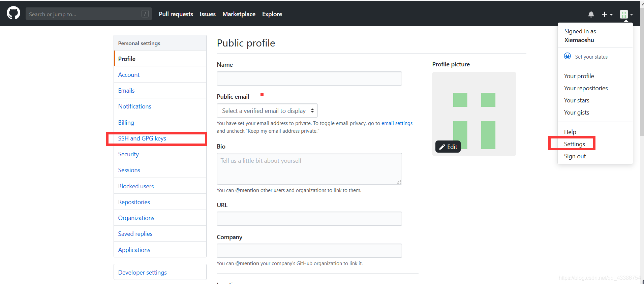Image resolution: width=644 pixels, height=284 pixels.
Task: Open Sessions in settings sidebar
Action: click(160, 170)
